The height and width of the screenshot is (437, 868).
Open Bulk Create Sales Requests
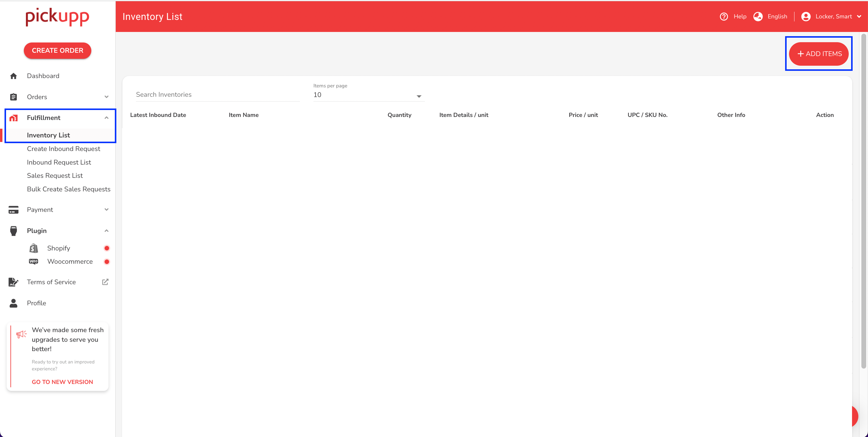pyautogui.click(x=69, y=189)
